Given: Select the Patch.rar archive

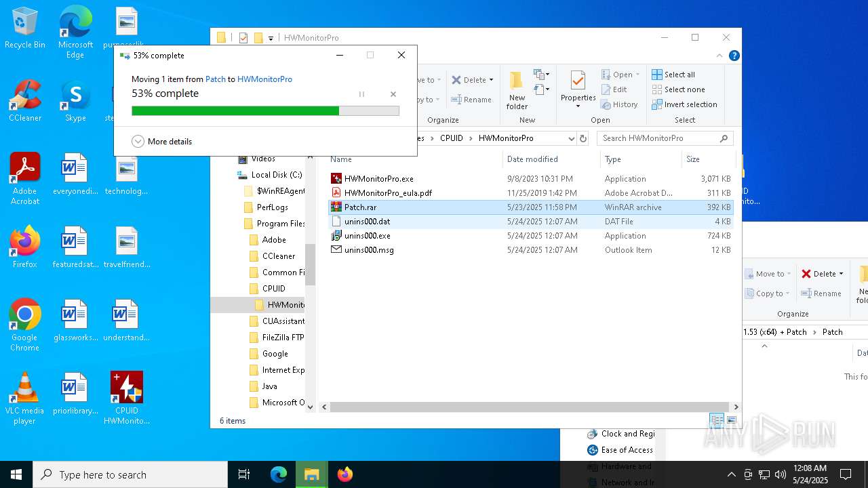Looking at the screenshot, I should point(531,207).
